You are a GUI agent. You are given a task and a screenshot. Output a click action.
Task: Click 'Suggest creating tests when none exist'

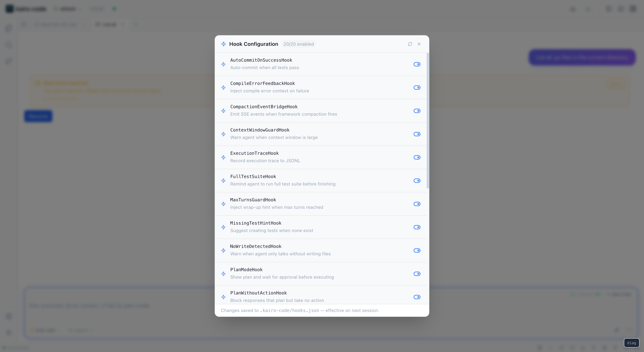click(x=272, y=230)
